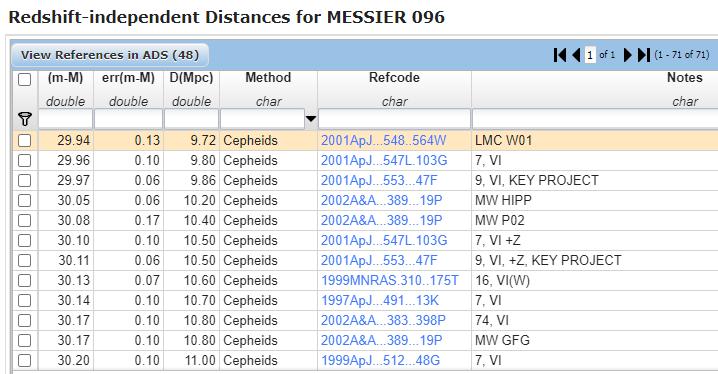Screen dimensions: 718x374
Task: Click the '16, VI(W)' notes cell
Action: coord(595,281)
